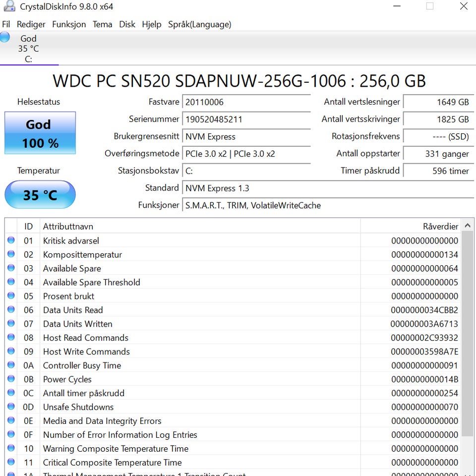Click the God 100 % health status button

click(x=40, y=133)
